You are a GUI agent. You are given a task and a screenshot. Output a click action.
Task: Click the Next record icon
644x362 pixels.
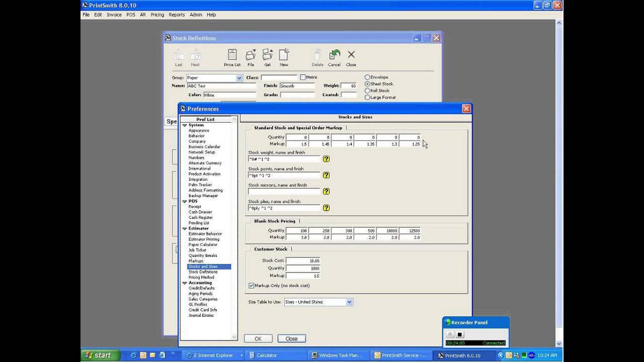[195, 57]
